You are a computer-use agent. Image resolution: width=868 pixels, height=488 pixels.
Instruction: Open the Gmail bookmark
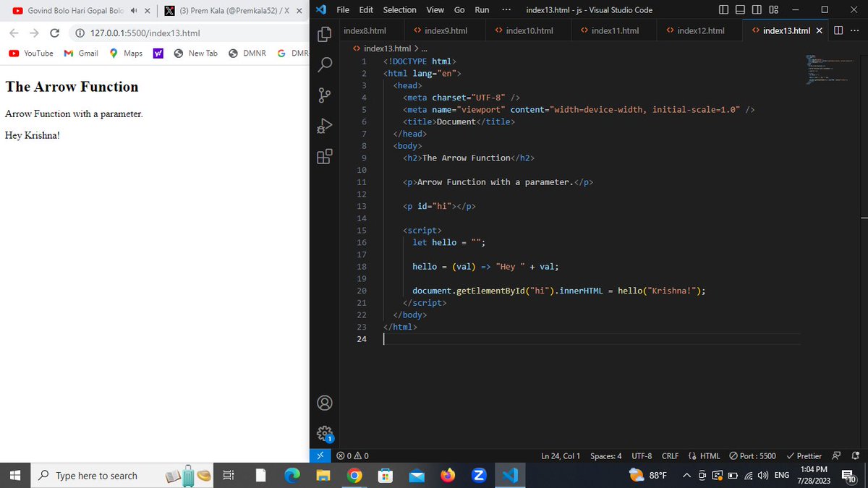pos(81,53)
